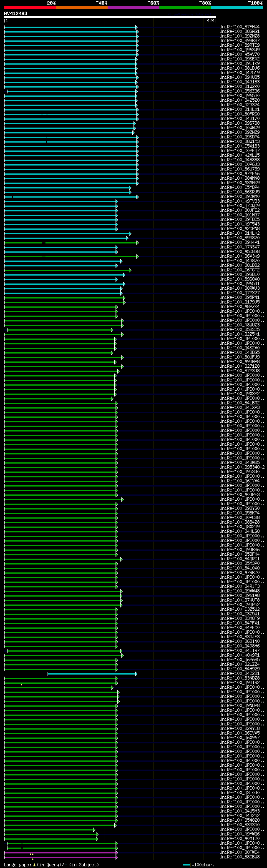Image resolution: width=267 pixels, height=868 pixels.
Task: Open the UniRef100_O88428 entry
Action: [239, 522]
